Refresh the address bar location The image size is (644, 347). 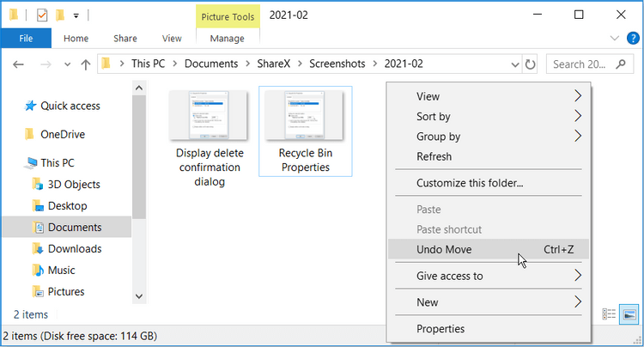pyautogui.click(x=531, y=64)
